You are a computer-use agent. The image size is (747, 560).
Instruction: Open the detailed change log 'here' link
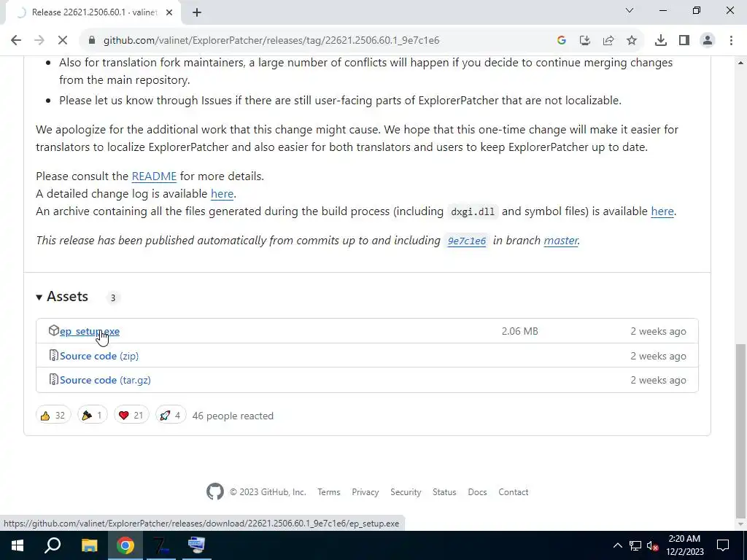pos(222,194)
